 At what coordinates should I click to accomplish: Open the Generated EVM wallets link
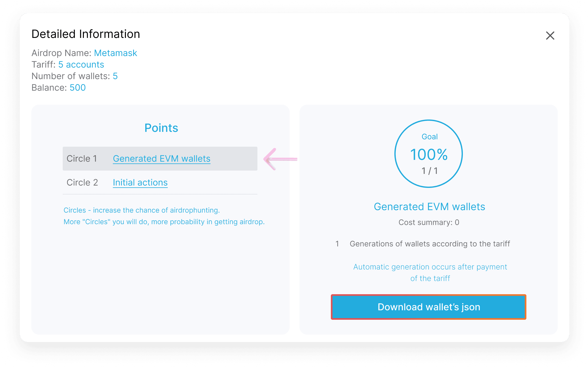point(161,159)
